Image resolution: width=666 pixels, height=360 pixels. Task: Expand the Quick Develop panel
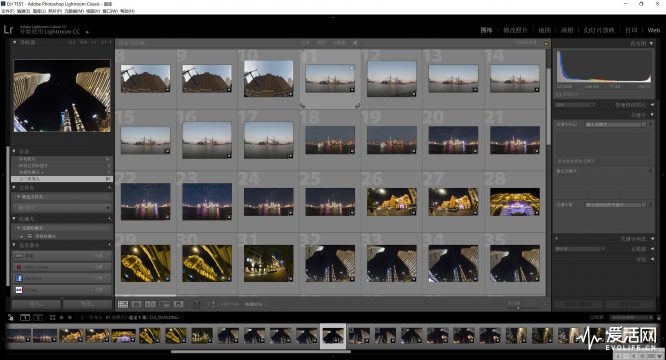tap(652, 104)
